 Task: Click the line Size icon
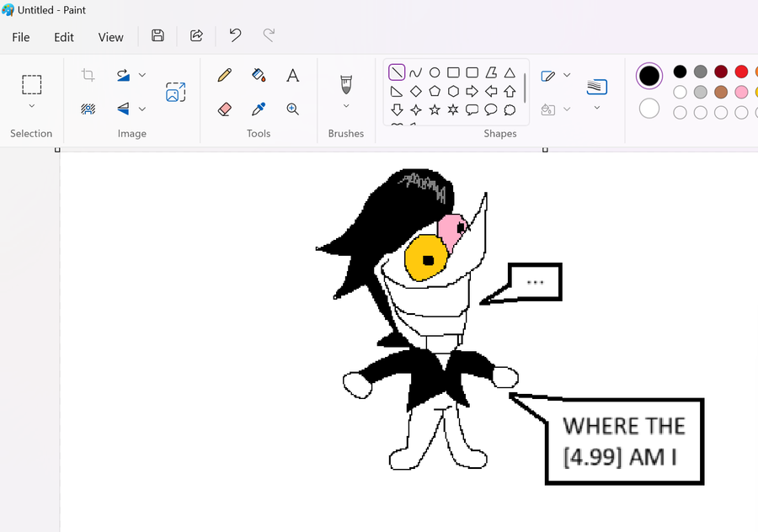(597, 87)
